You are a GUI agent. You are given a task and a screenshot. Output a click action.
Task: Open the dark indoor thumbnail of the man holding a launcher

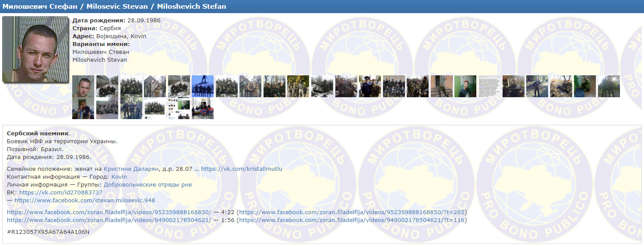coord(513,86)
